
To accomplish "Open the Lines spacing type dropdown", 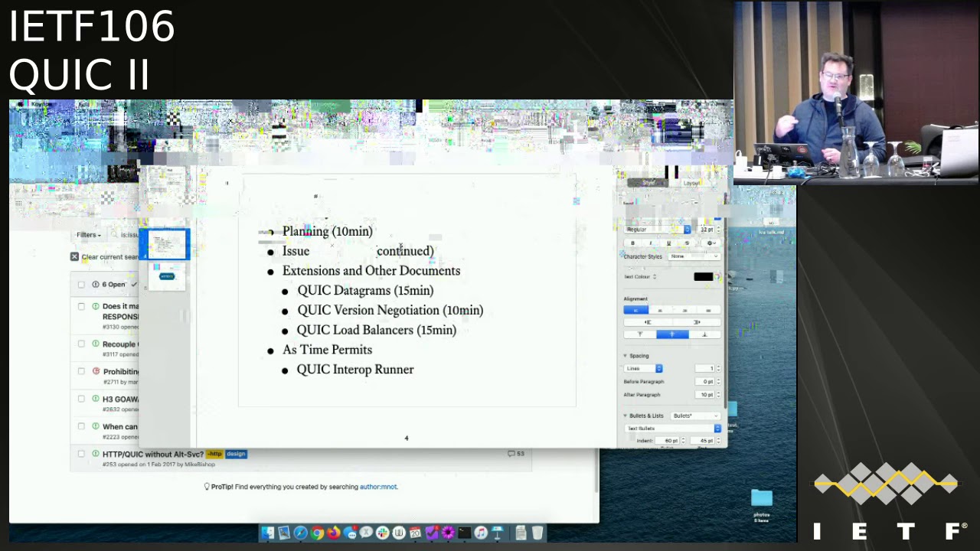I will click(x=643, y=368).
